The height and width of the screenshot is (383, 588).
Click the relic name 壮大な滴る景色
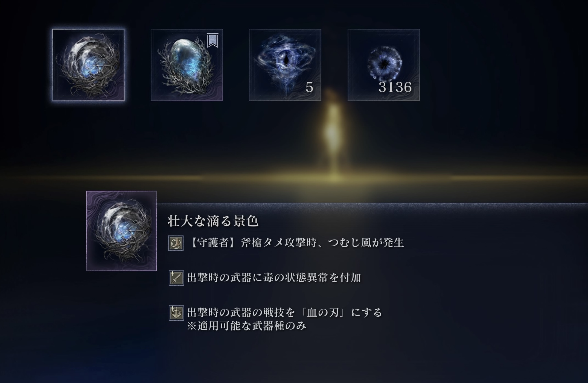[x=213, y=221]
